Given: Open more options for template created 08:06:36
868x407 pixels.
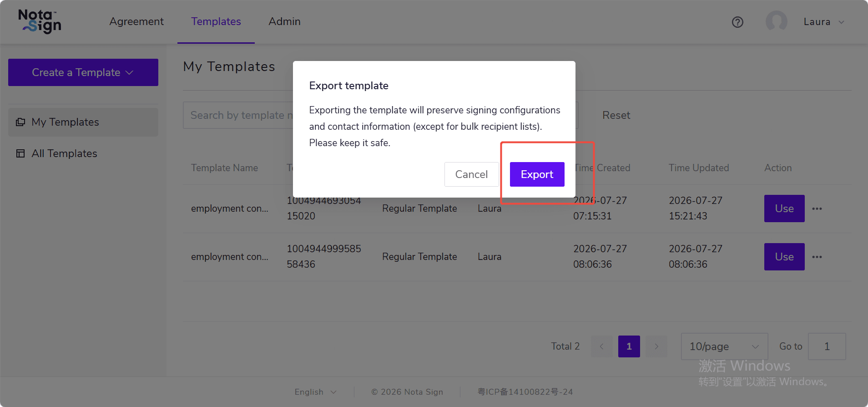Looking at the screenshot, I should 817,257.
